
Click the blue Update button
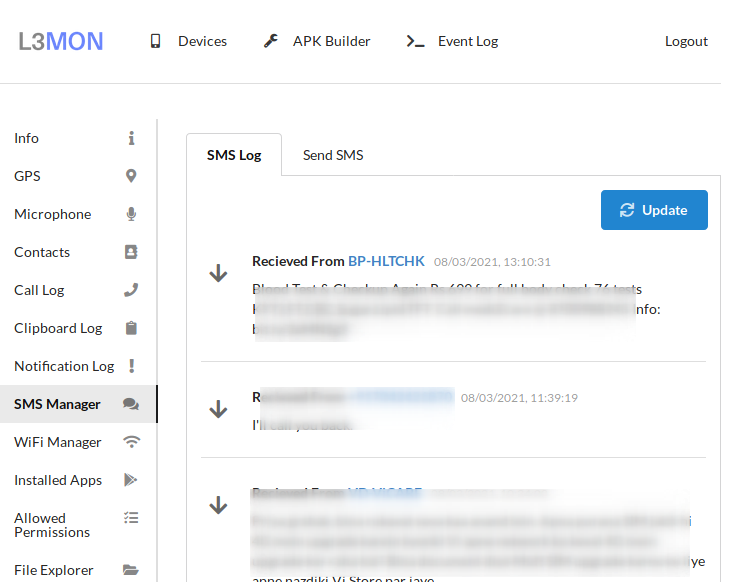(654, 210)
